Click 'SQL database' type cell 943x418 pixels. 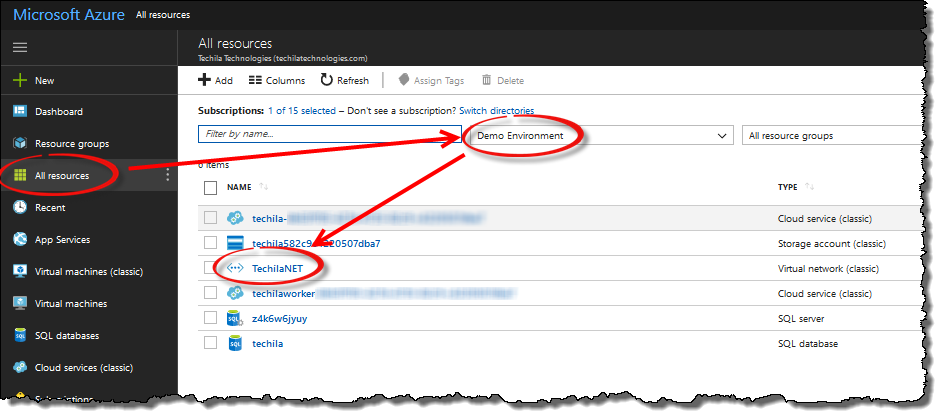[808, 343]
